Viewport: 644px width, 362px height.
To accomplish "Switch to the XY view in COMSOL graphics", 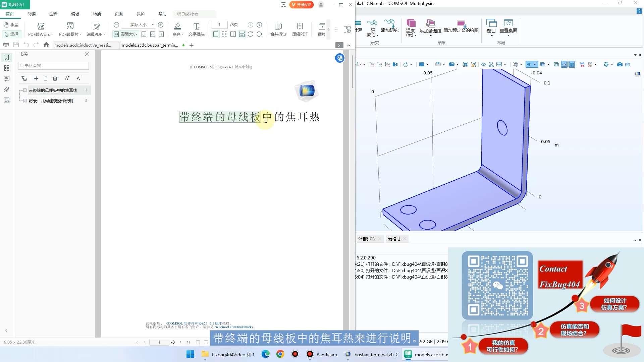I will [372, 64].
